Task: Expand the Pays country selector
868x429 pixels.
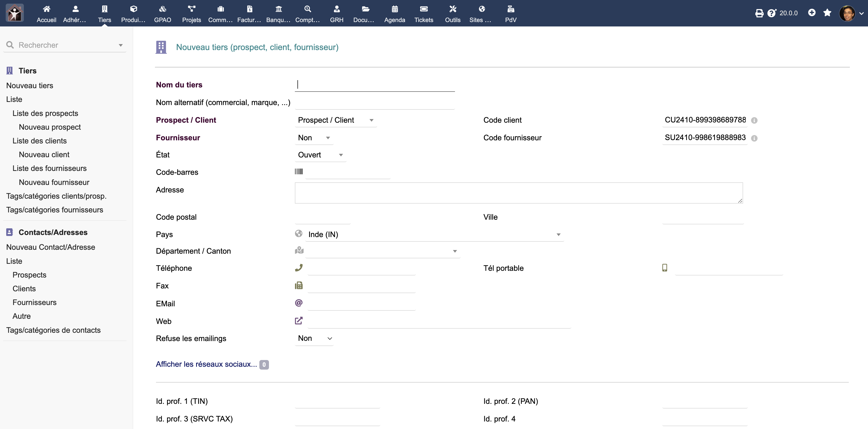Action: 434,234
